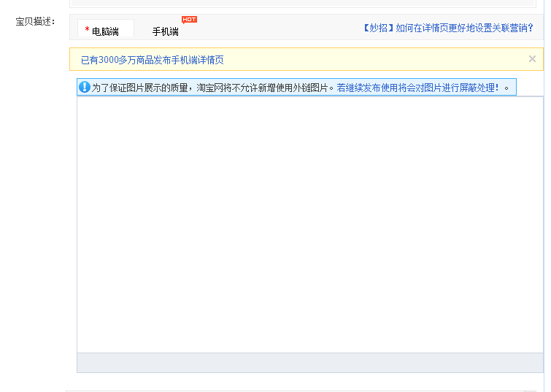Click the panel edge above the tab strip

307,6
